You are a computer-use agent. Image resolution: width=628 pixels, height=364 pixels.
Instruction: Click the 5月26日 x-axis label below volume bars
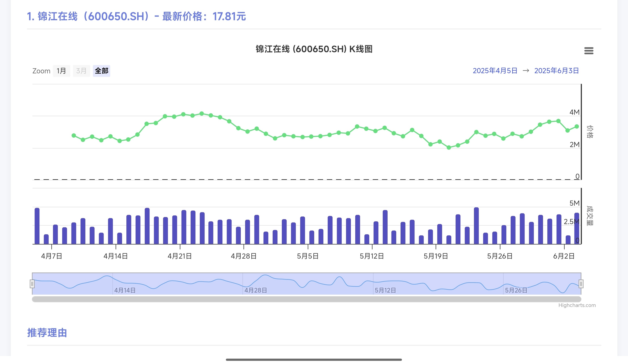click(x=500, y=256)
